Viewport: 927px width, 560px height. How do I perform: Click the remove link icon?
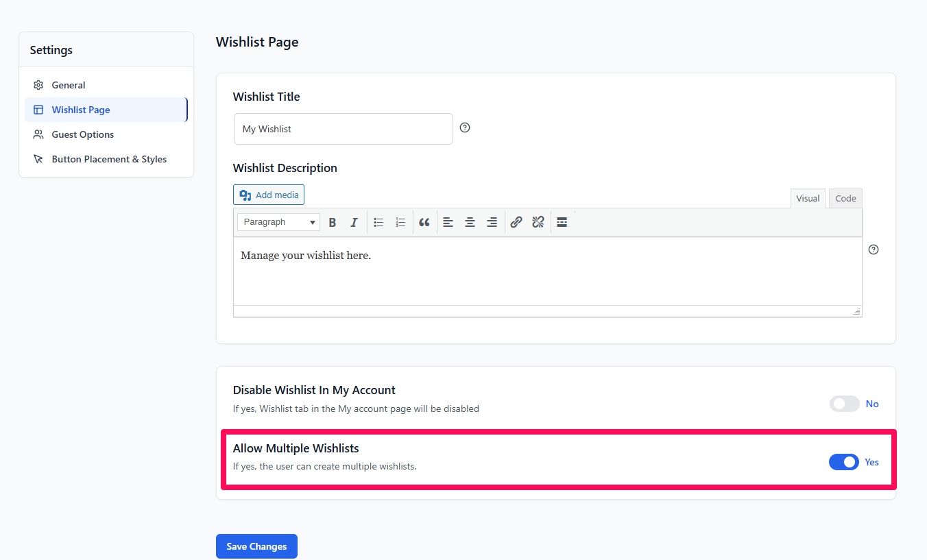538,222
